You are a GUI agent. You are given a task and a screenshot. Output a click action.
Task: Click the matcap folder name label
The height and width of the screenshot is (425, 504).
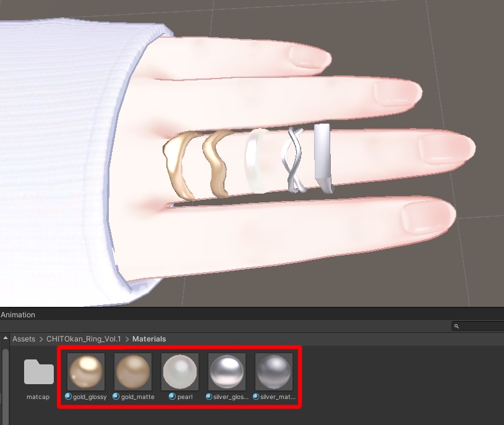pos(38,397)
